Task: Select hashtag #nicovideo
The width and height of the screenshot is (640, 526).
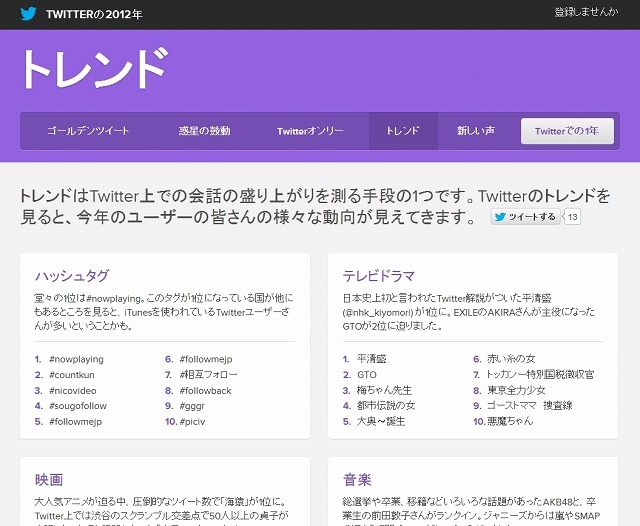Action: click(73, 391)
